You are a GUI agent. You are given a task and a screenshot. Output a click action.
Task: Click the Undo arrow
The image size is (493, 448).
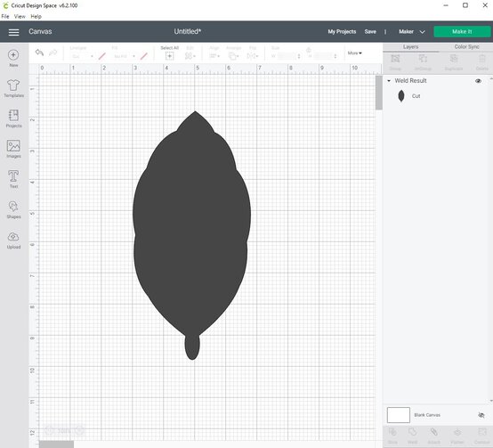click(x=39, y=53)
